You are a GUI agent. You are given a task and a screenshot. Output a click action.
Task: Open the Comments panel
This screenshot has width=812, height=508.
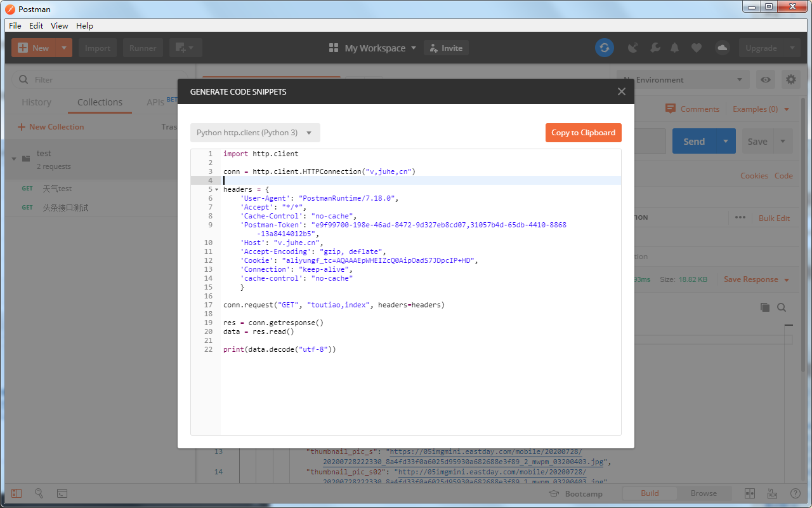692,109
